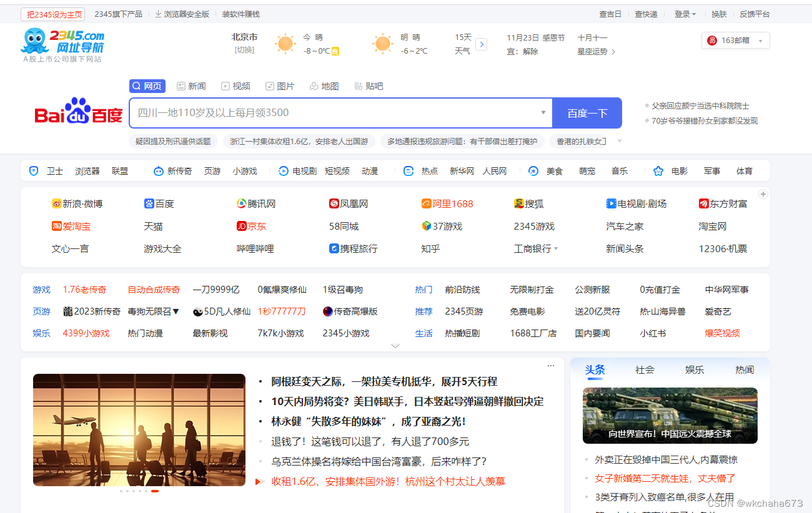
Task: Click the 腾讯网 icon
Action: click(241, 203)
